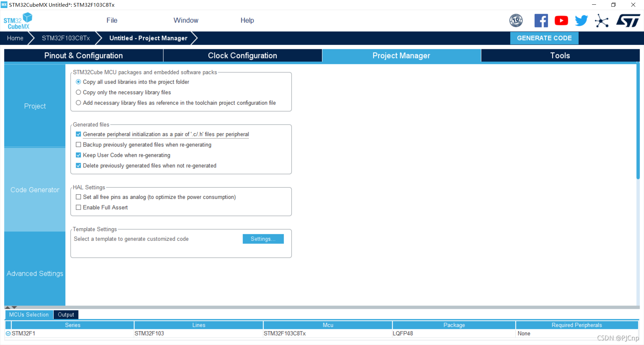Open the Facebook icon link
Viewport: 644px width, 345px height.
point(541,20)
